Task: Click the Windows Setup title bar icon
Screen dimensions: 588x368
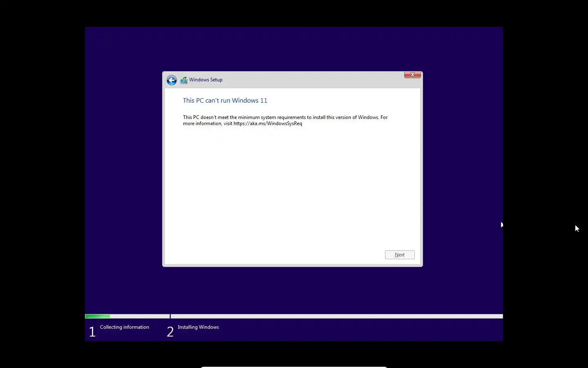Action: tap(184, 80)
